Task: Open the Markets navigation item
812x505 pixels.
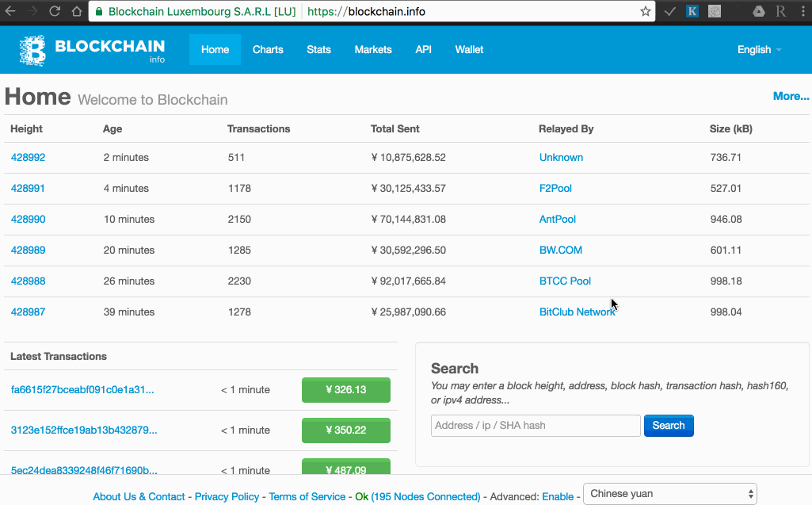Action: click(373, 50)
